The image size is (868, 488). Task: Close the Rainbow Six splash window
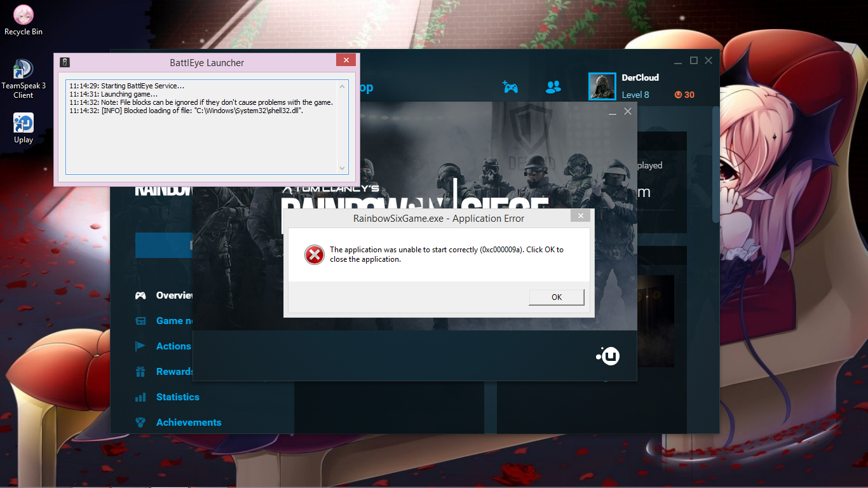[628, 111]
